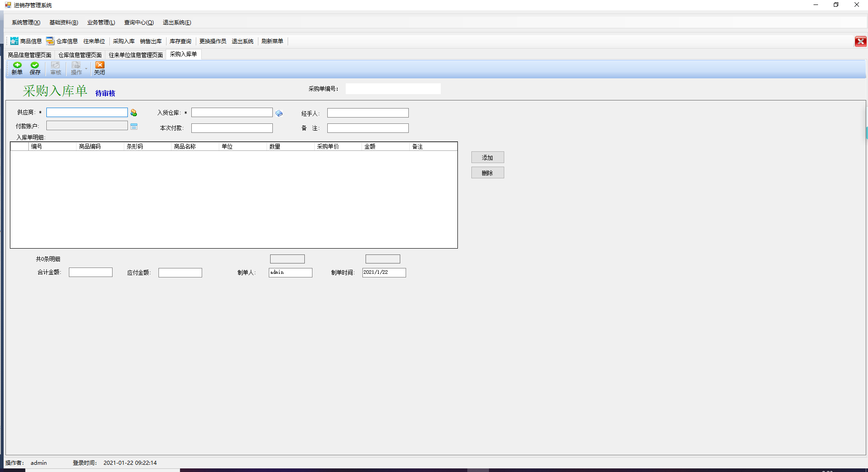This screenshot has height=472, width=868.
Task: Switch to the 商品信息管理页面 tab
Action: pos(30,55)
